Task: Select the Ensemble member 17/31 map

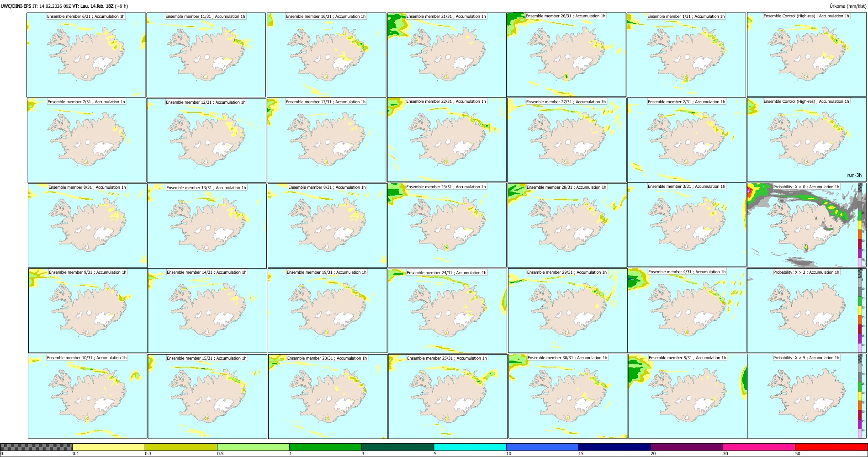Action: [327, 140]
